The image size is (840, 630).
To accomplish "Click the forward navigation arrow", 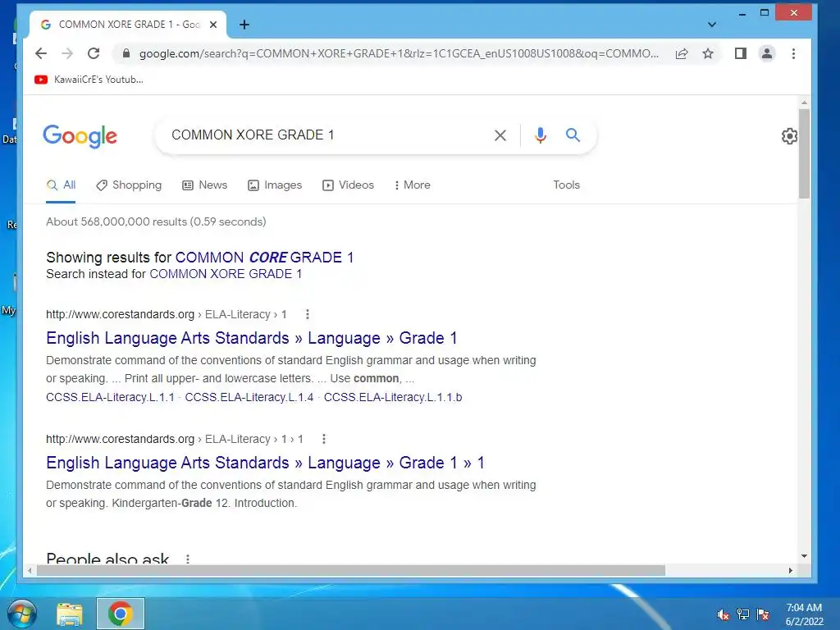I will [67, 53].
